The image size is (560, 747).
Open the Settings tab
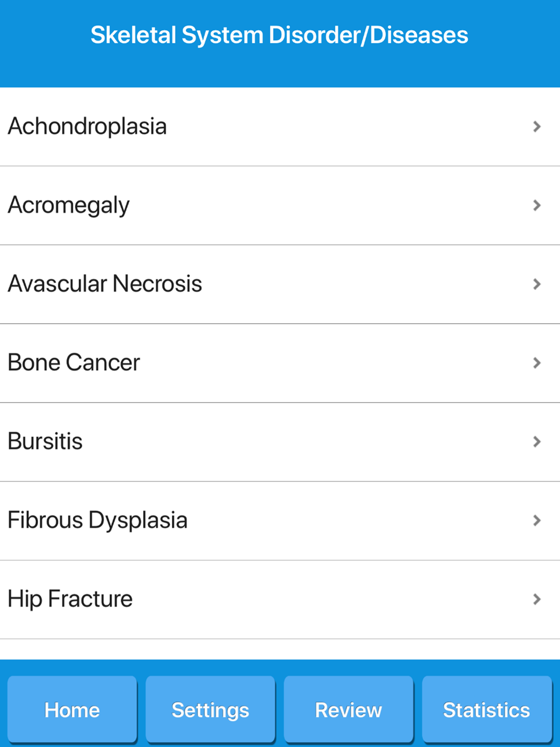pyautogui.click(x=211, y=710)
